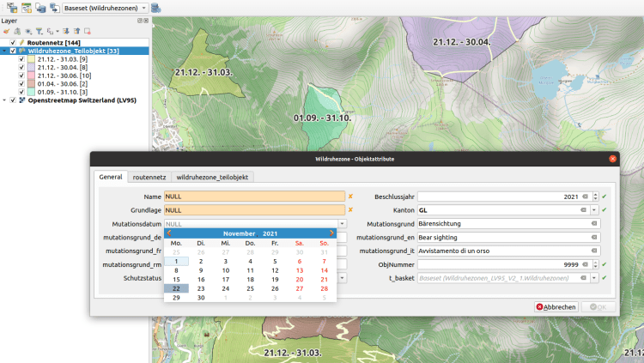Click the 2021 year label in calendar
Viewport: 644px width, 363px height.
[270, 233]
